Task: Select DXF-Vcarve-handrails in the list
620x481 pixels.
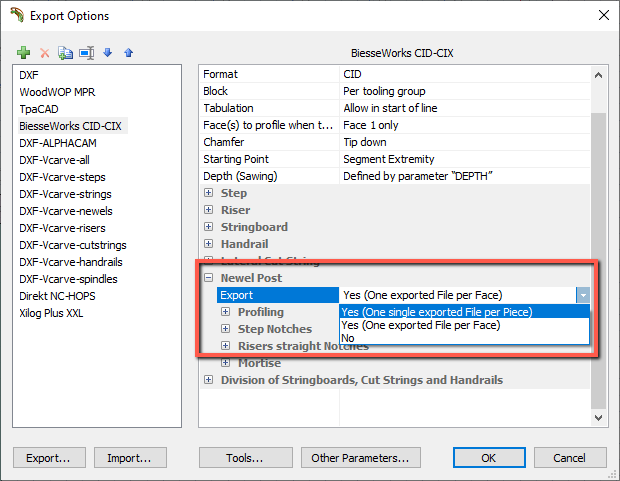Action: (71, 262)
